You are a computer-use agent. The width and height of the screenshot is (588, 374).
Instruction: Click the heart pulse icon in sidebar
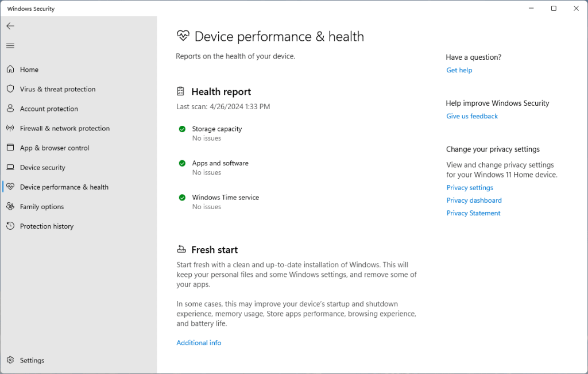(x=10, y=187)
